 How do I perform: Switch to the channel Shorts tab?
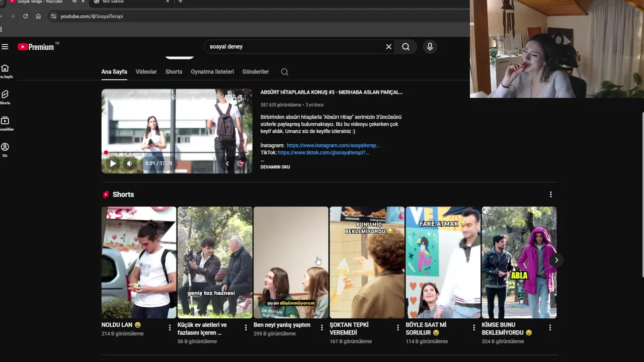[174, 72]
